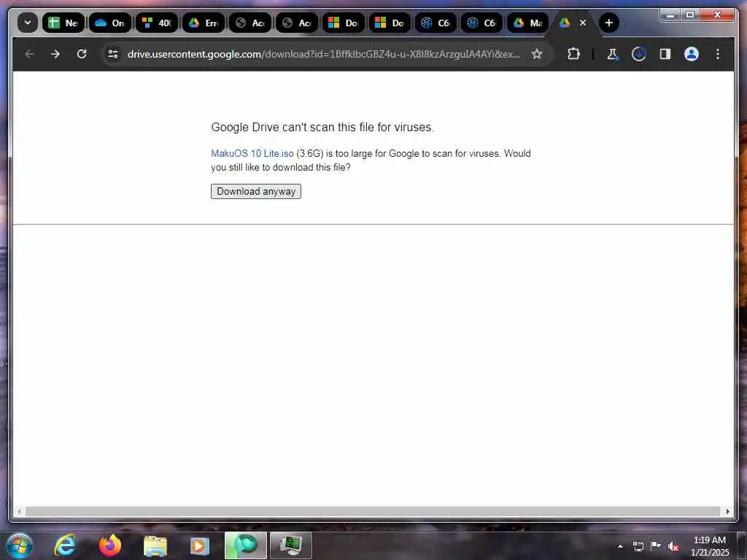Image resolution: width=747 pixels, height=560 pixels.
Task: Open the blue circular extension icon
Action: click(x=639, y=54)
